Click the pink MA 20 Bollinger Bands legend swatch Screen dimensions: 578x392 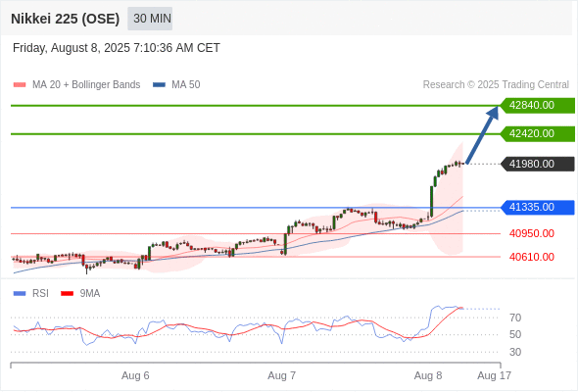[20, 85]
